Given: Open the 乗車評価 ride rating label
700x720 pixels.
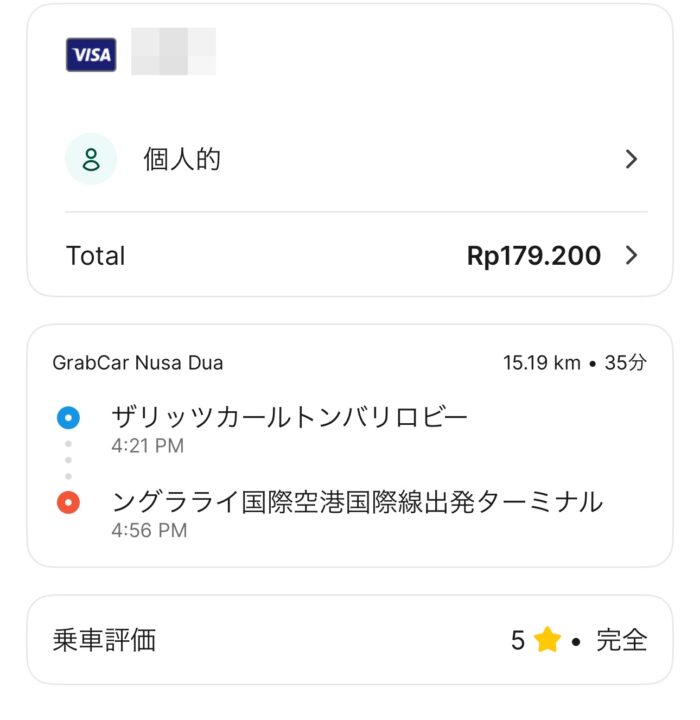Looking at the screenshot, I should (104, 640).
